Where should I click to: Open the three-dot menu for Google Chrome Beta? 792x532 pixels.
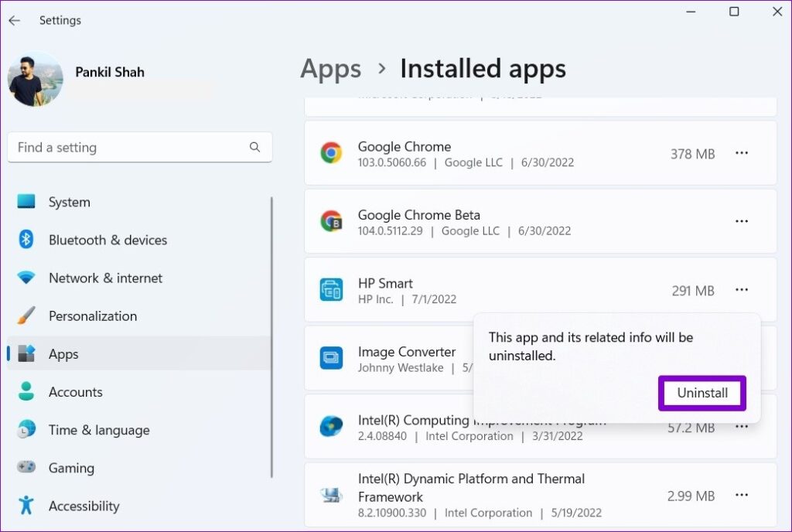coord(742,221)
